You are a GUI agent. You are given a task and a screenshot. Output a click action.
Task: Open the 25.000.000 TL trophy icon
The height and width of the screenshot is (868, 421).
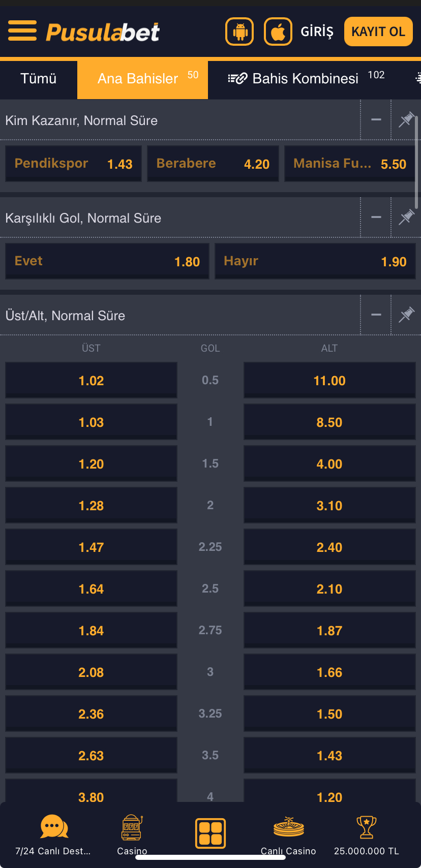click(366, 827)
